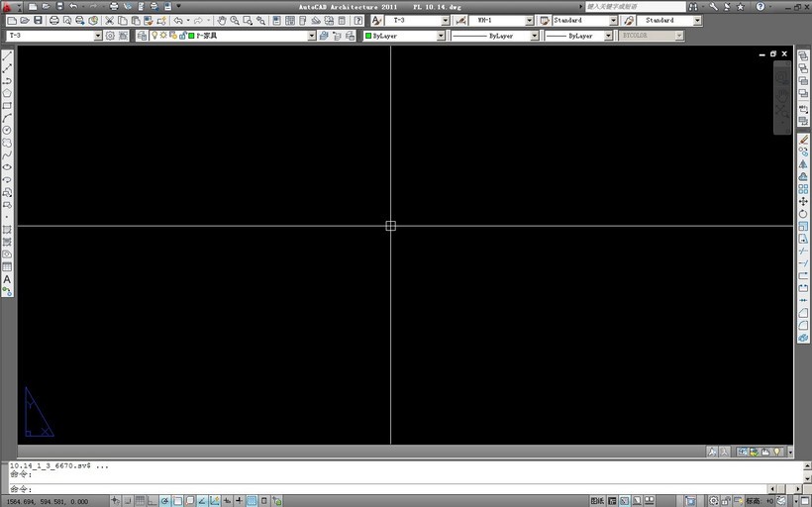The width and height of the screenshot is (812, 507).
Task: Click the Multiline Text tool
Action: [x=7, y=279]
